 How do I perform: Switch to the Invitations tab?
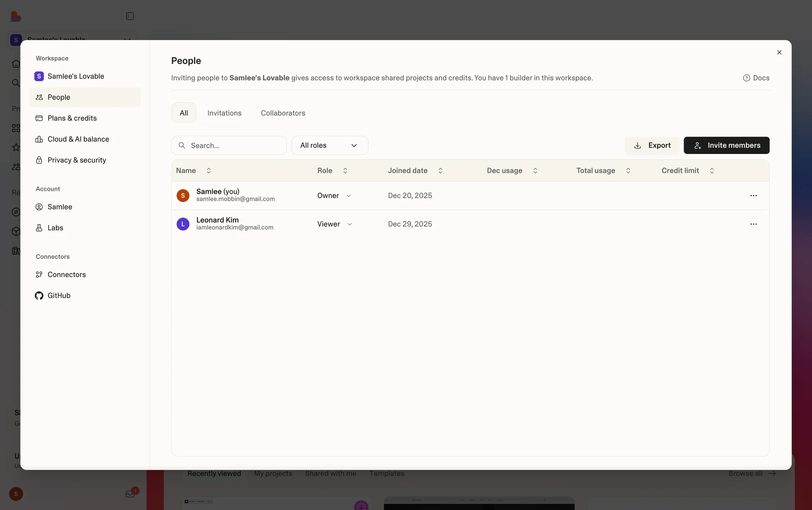click(x=224, y=113)
